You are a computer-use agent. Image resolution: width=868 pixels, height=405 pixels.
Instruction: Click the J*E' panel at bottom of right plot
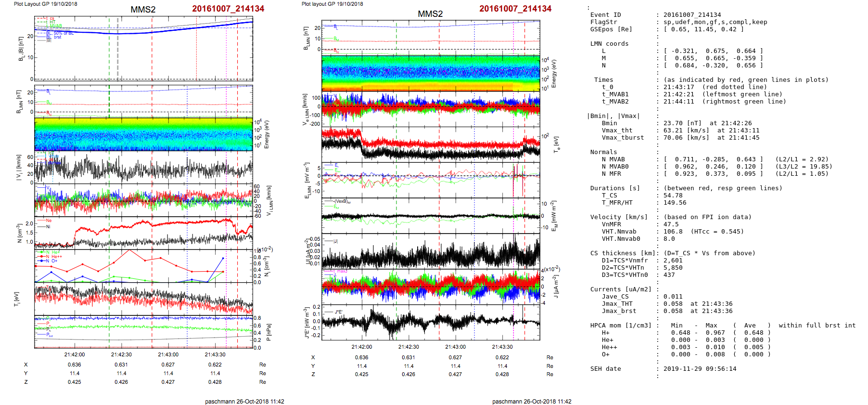tap(431, 322)
